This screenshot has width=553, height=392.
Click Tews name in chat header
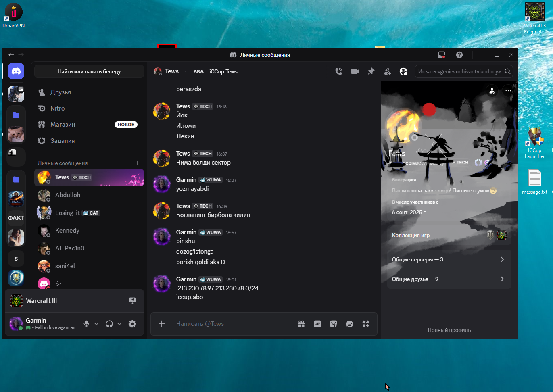click(172, 71)
